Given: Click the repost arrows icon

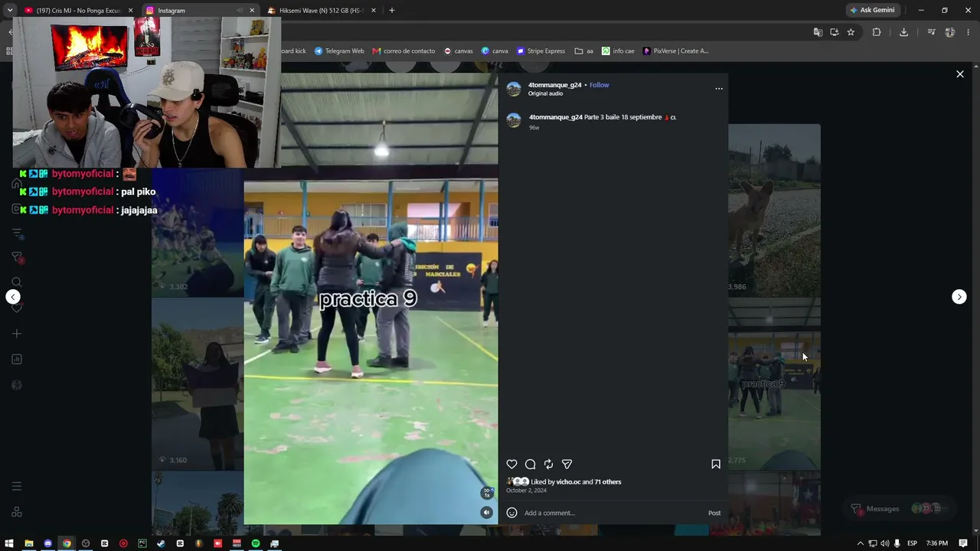Looking at the screenshot, I should 548,464.
